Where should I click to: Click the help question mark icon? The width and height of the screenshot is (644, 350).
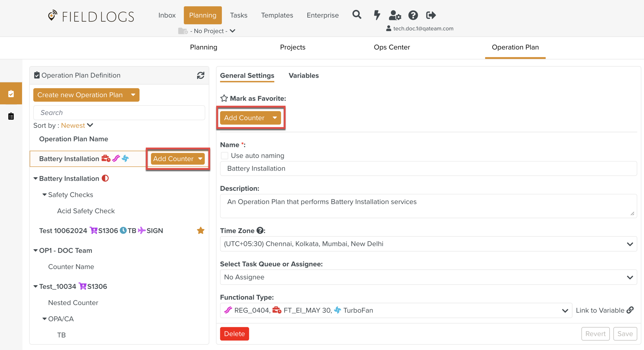click(413, 15)
